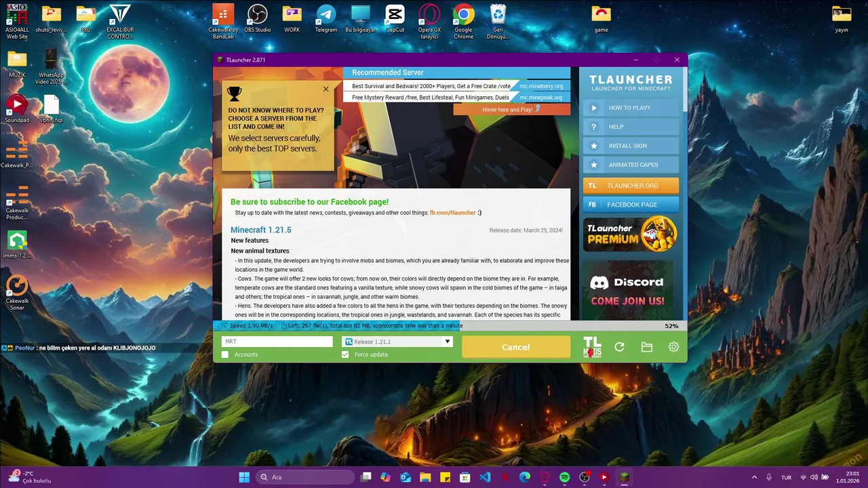This screenshot has height=488, width=868.
Task: Open vbhnj.fxp file on desktop
Action: tap(51, 109)
